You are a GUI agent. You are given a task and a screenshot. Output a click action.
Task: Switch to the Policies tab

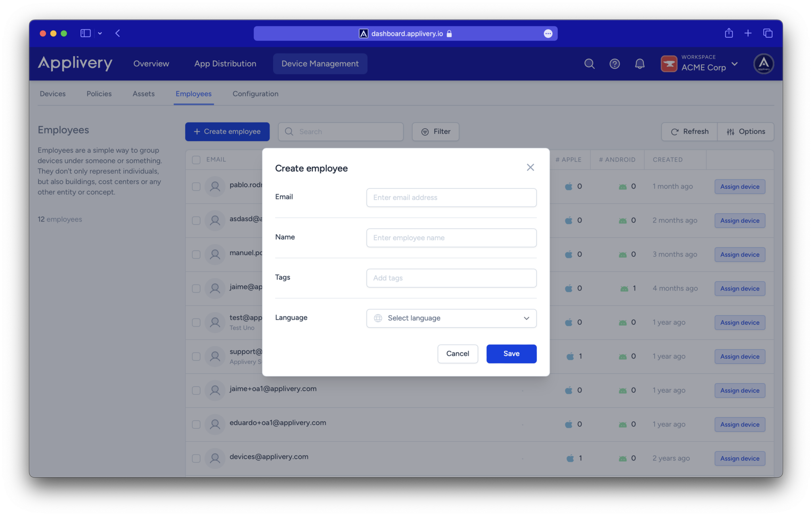pyautogui.click(x=99, y=94)
